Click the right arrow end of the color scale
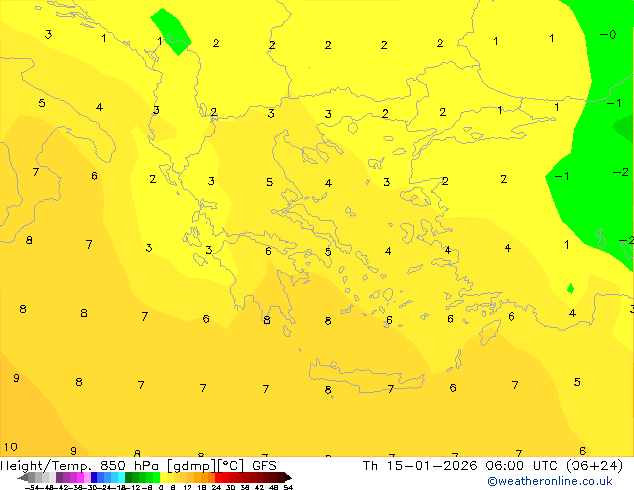The height and width of the screenshot is (490, 634). (288, 478)
